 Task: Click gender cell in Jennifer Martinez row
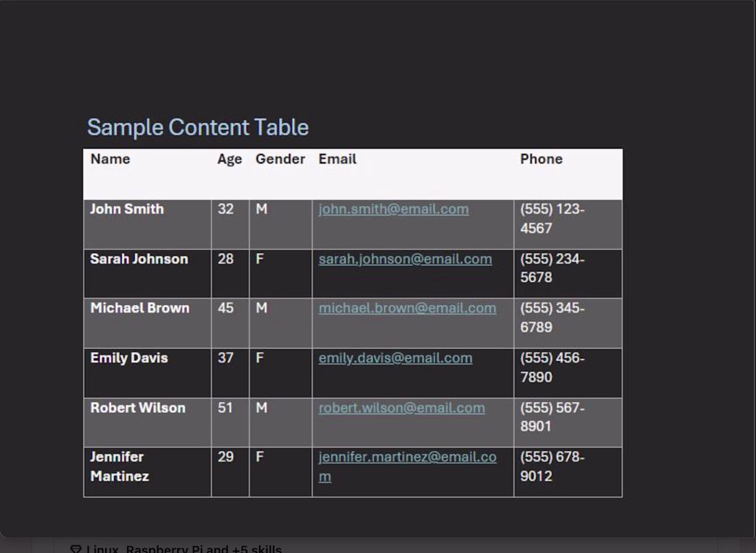tap(280, 472)
